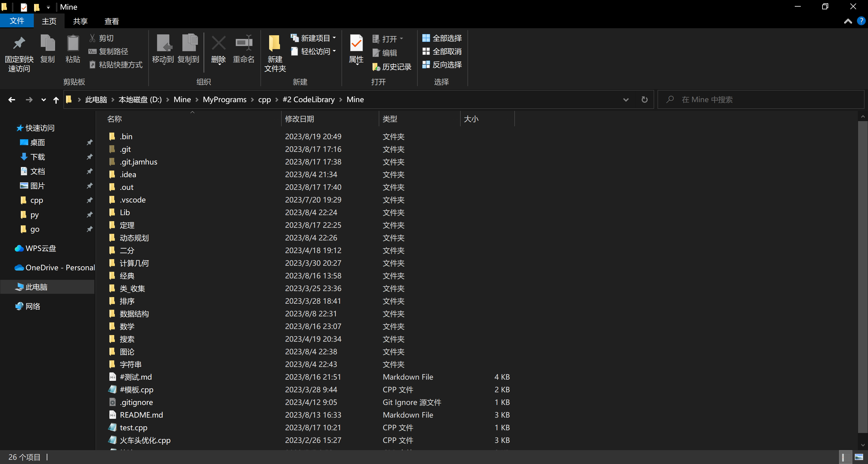Click Select All (全部选择) icon

click(426, 38)
